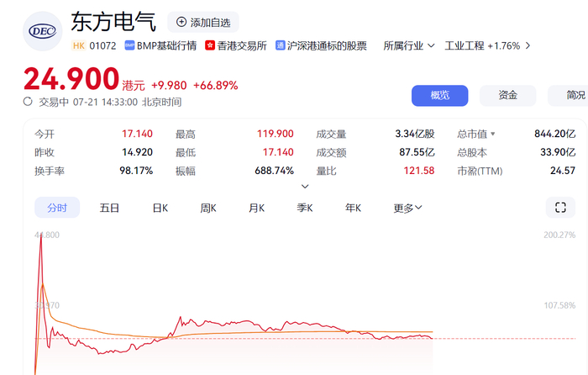Click the DEC company logo

pyautogui.click(x=42, y=31)
